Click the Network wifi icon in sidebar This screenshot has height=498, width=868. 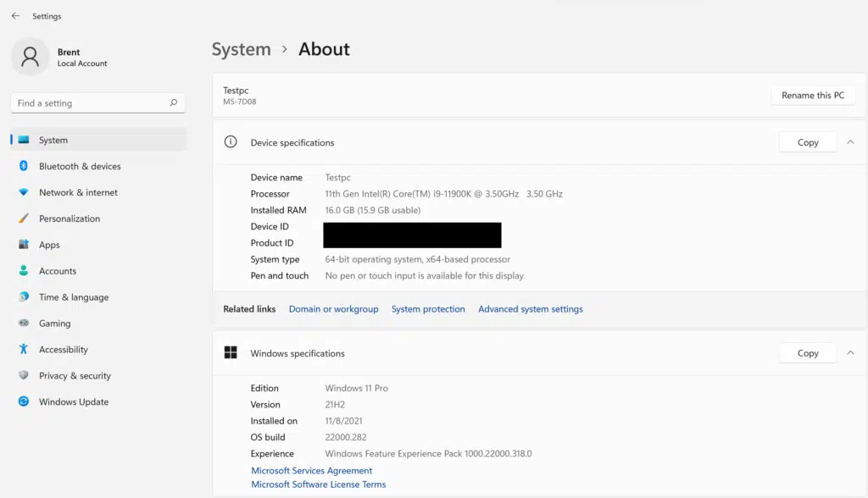[23, 192]
